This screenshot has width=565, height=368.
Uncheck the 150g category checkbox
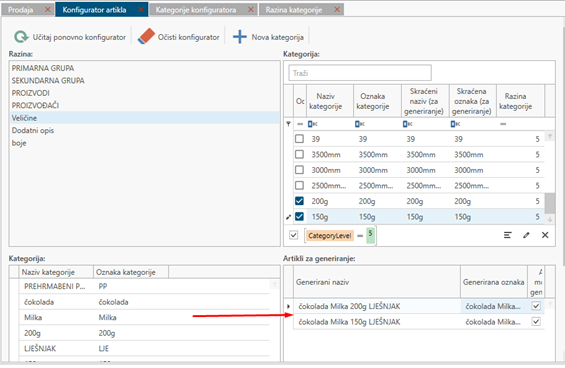(x=299, y=216)
